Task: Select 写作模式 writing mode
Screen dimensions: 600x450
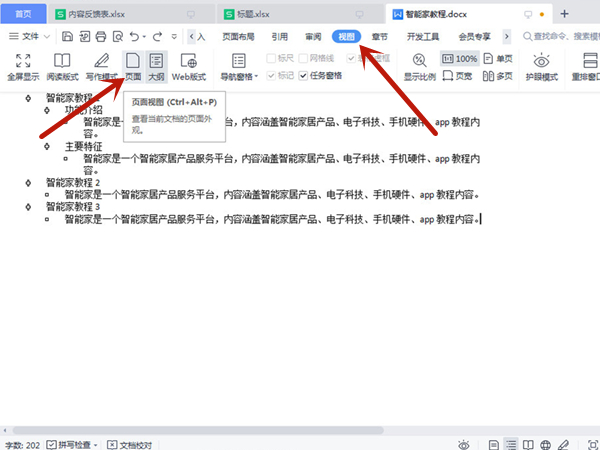Action: [101, 66]
